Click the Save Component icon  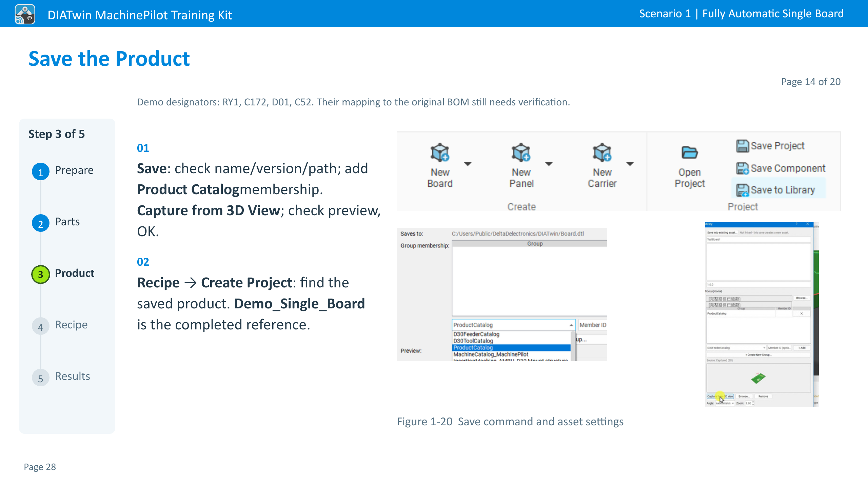(x=743, y=168)
